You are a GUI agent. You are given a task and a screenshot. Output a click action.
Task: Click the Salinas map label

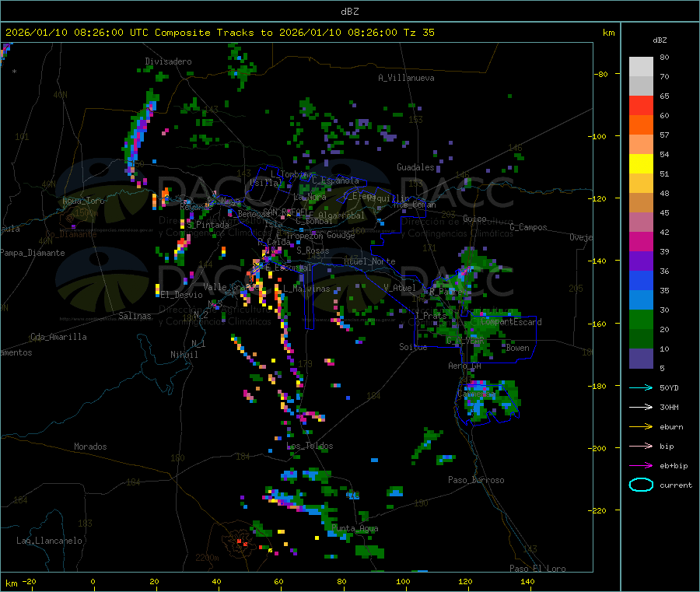(x=135, y=316)
